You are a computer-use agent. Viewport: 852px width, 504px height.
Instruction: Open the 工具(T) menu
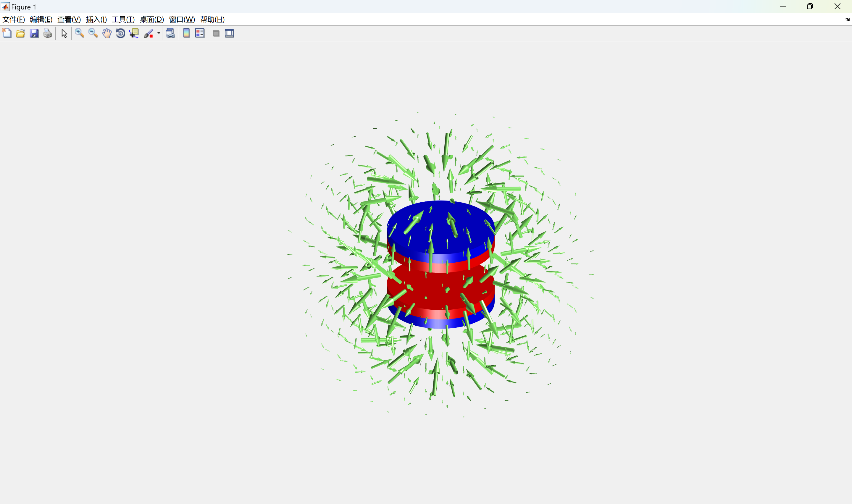[x=123, y=19]
